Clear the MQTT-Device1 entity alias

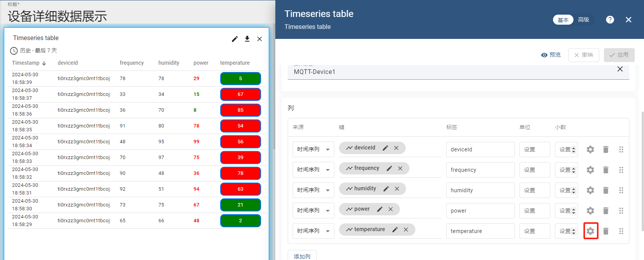coord(620,69)
